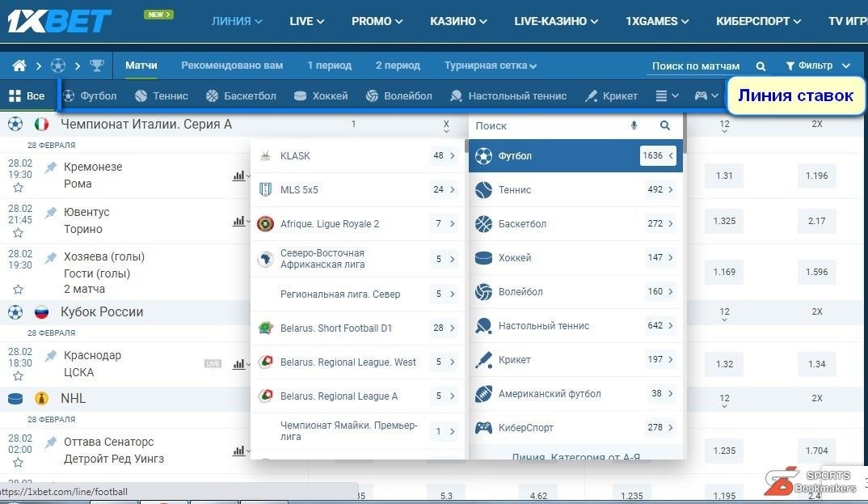868x504 pixels.
Task: Click the MLS 5x5 shield icon
Action: (x=265, y=189)
